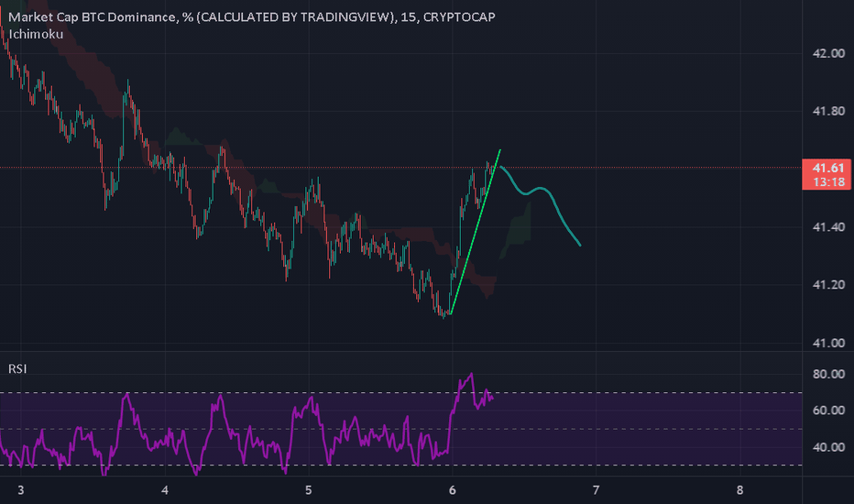Click the 41.20 price axis label

coord(828,285)
